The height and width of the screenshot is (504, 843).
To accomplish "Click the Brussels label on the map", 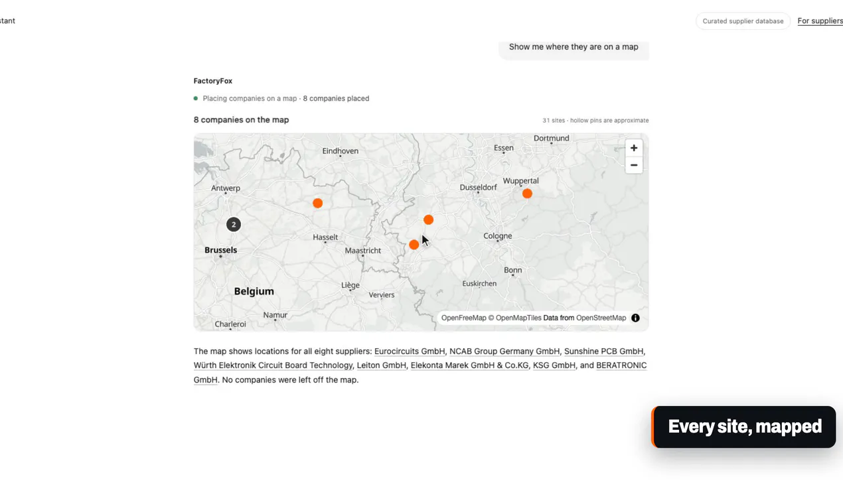I will pyautogui.click(x=221, y=250).
